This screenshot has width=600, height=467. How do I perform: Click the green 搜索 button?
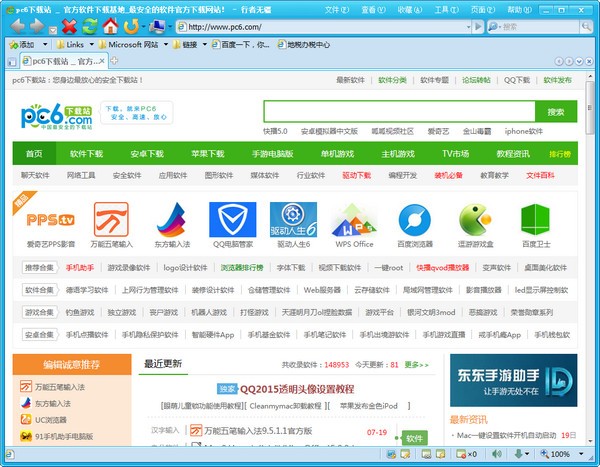click(556, 112)
